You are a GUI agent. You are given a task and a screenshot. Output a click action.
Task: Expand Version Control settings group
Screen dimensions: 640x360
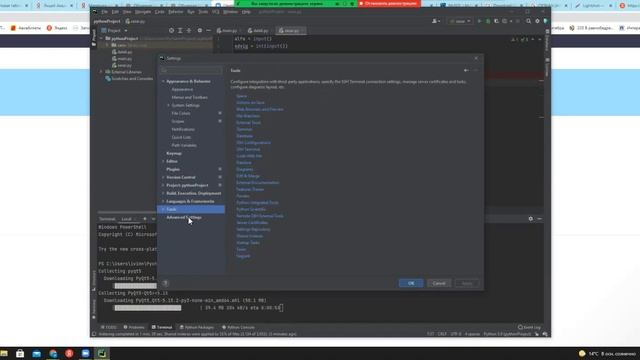tap(163, 177)
